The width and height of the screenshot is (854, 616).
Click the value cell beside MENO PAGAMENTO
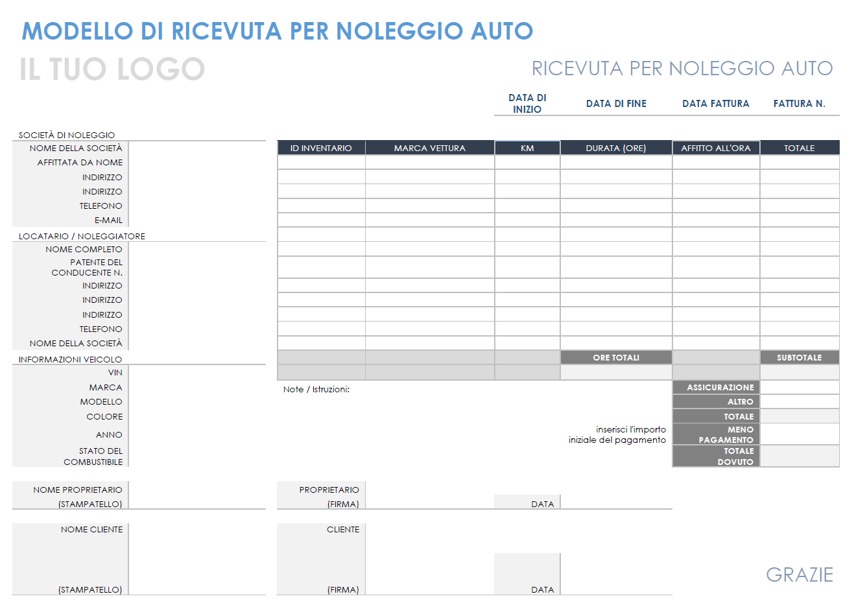pyautogui.click(x=800, y=434)
